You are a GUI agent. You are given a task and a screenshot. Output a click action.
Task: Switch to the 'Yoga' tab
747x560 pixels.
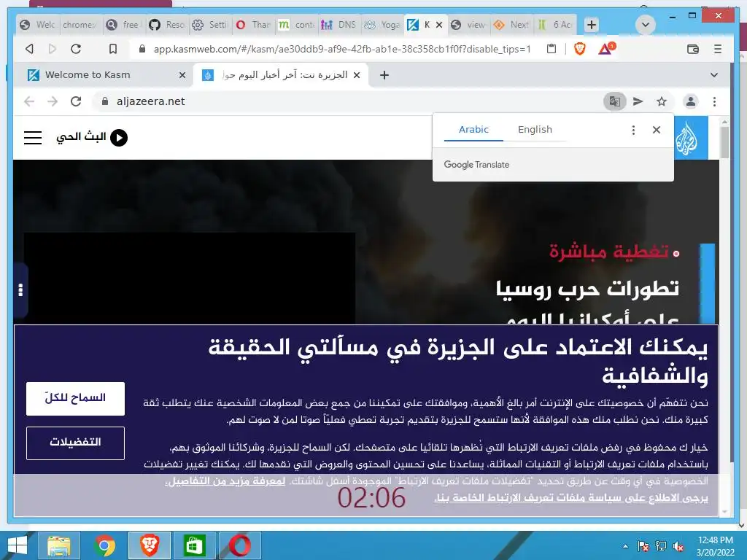382,25
